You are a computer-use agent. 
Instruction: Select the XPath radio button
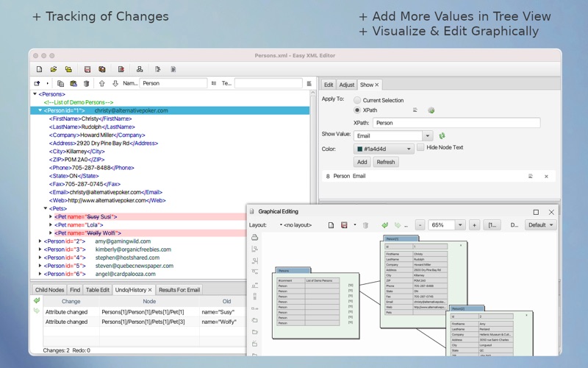click(x=357, y=110)
